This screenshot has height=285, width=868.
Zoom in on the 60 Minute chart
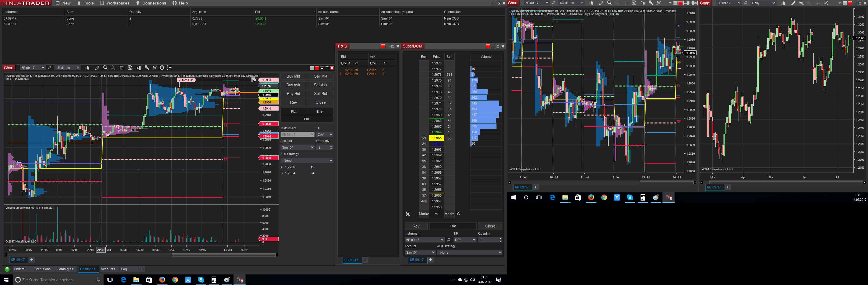[x=609, y=3]
